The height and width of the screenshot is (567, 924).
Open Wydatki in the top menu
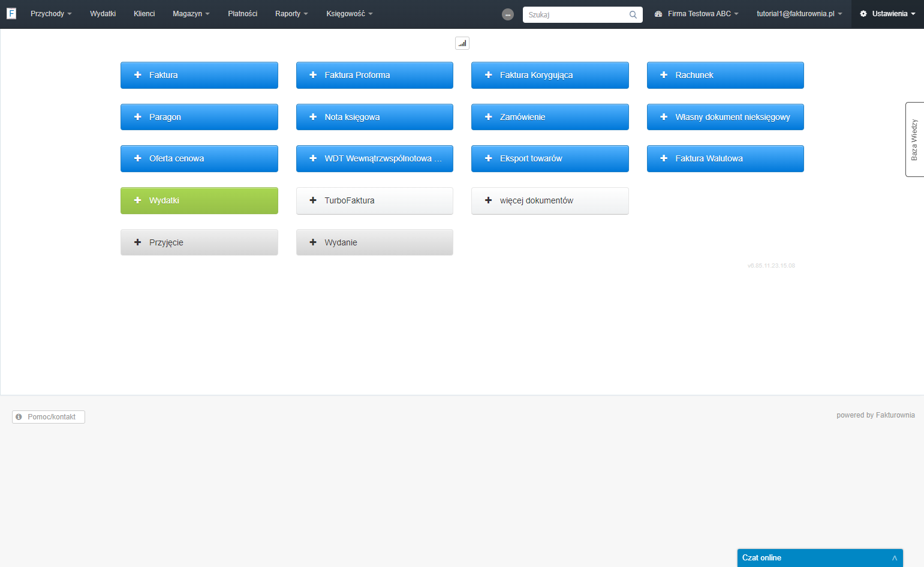(103, 14)
